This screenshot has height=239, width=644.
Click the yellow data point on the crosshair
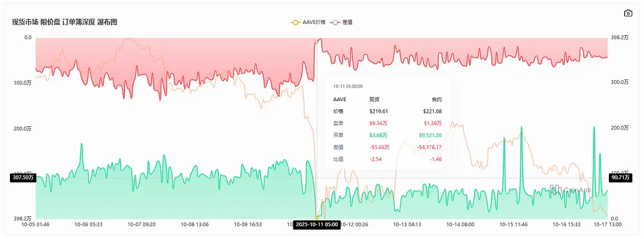317,217
